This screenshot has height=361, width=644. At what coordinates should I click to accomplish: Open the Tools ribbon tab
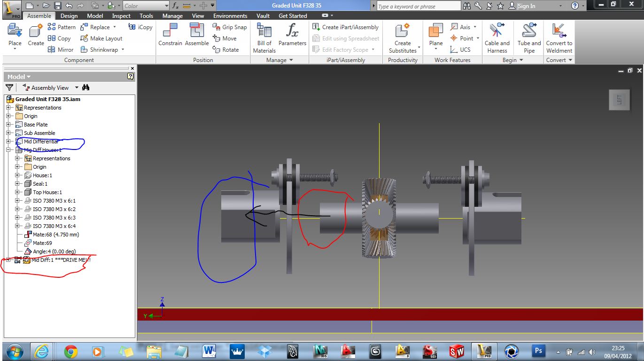tap(147, 16)
